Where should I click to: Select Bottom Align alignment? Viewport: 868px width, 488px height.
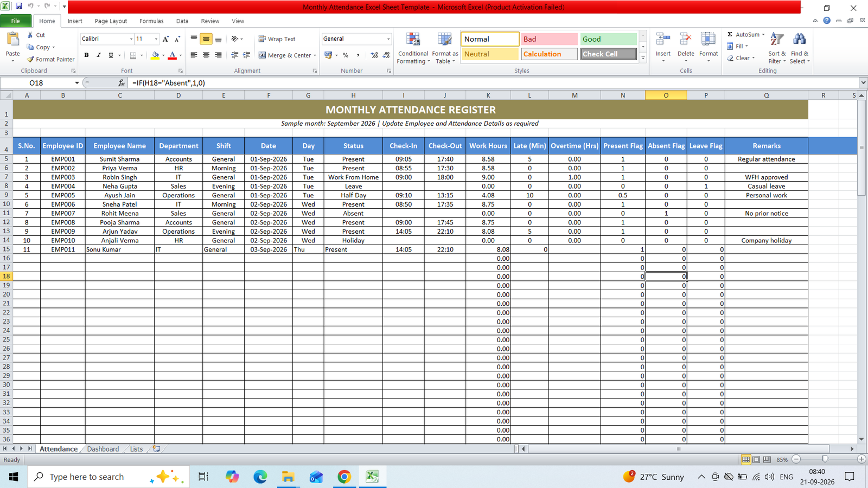pos(218,39)
